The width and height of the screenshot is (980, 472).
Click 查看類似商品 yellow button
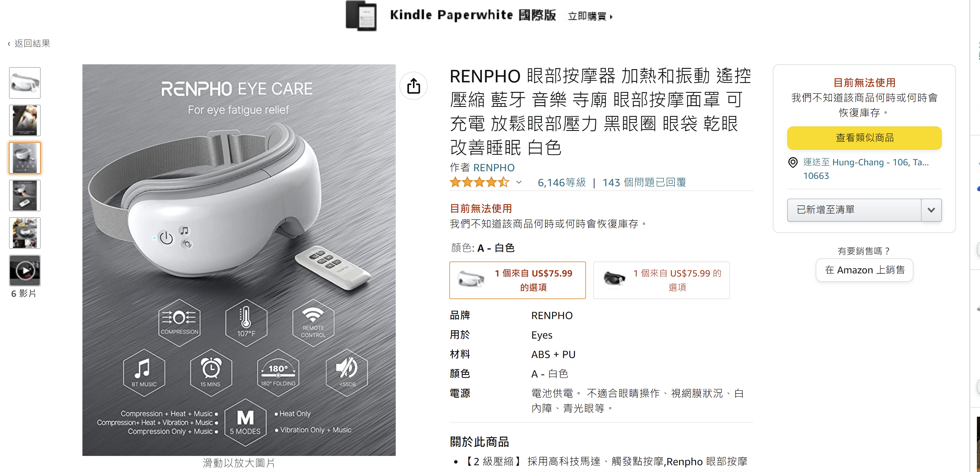(x=864, y=138)
